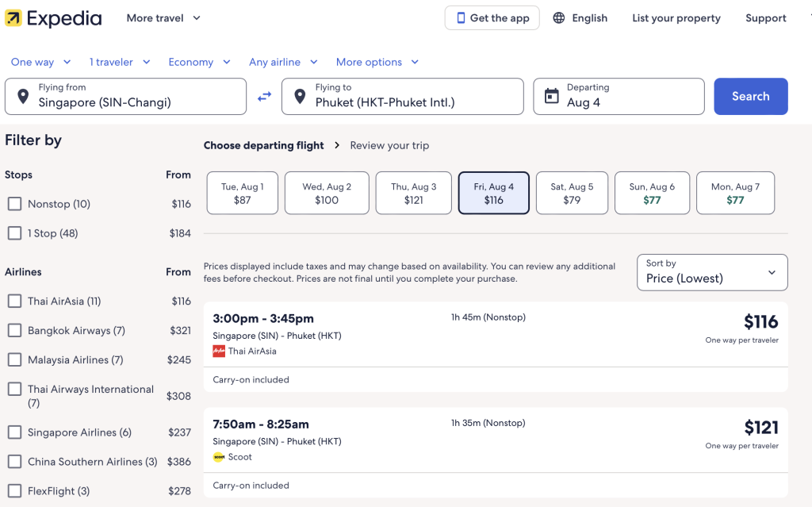Image resolution: width=812 pixels, height=507 pixels.
Task: Open the Economy cabin class dropdown
Action: pos(199,62)
